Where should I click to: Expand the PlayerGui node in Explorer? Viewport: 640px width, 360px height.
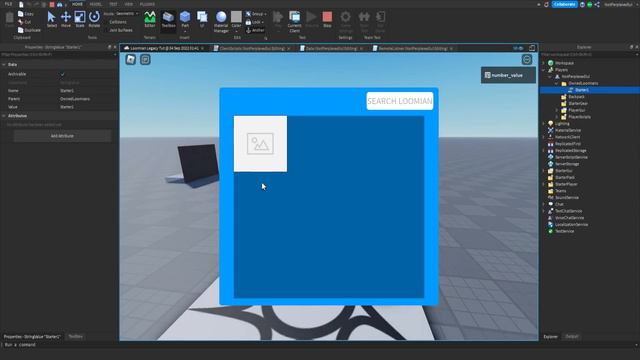click(x=557, y=110)
